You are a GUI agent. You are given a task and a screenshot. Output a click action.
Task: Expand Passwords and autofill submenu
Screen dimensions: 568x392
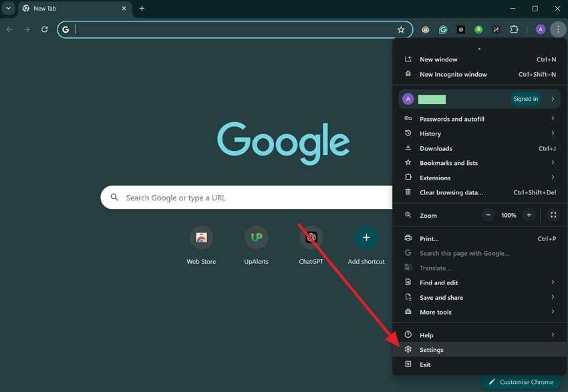point(480,119)
